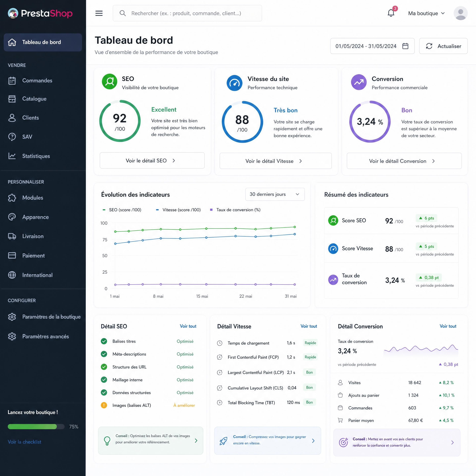
Task: Expand the Vitesse conseil arrow
Action: (313, 441)
